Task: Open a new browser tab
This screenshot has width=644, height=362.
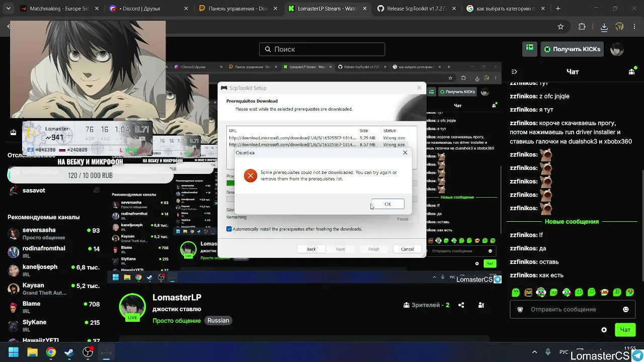Action: click(557, 9)
